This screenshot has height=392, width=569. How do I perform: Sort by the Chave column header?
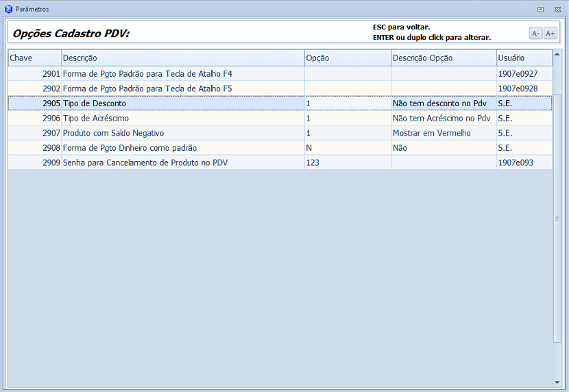(x=34, y=58)
